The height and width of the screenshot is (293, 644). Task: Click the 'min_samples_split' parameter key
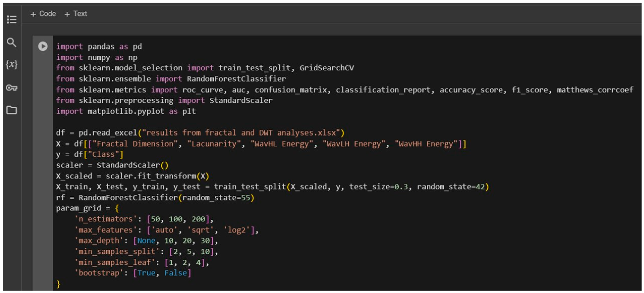tap(117, 251)
